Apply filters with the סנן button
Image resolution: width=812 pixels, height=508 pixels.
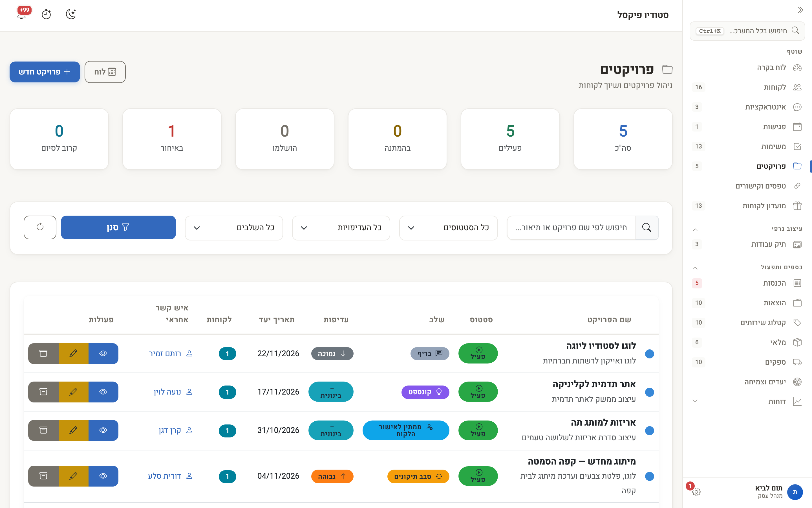pos(118,227)
